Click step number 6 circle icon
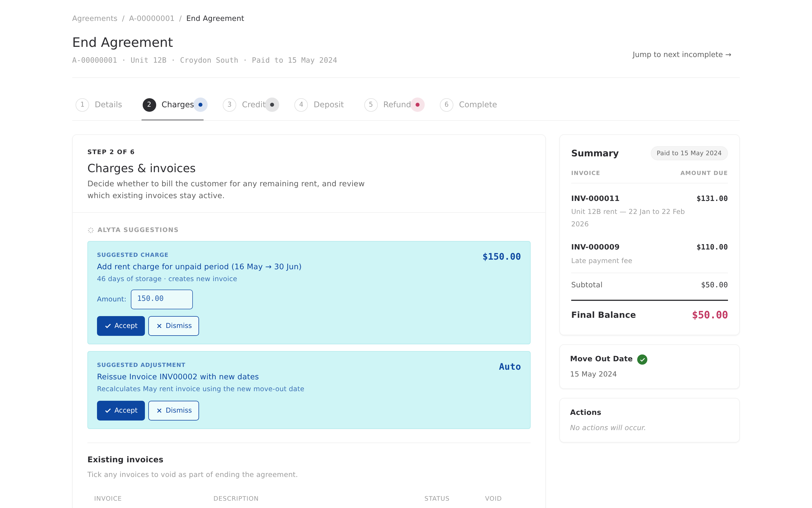Viewport: 812px width, 508px height. tap(446, 105)
